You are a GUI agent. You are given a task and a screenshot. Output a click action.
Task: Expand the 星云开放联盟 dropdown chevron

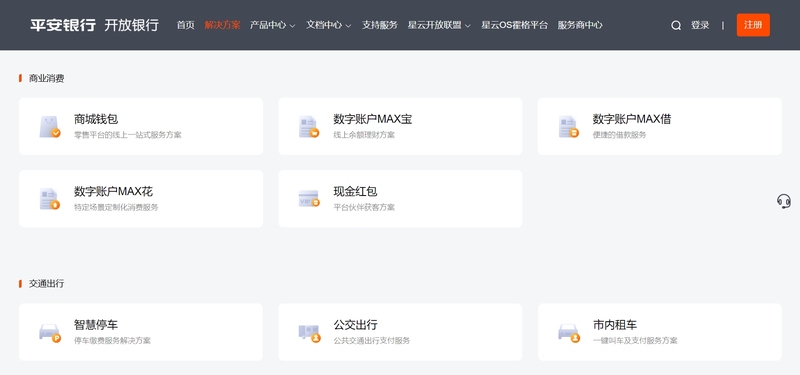coord(468,26)
